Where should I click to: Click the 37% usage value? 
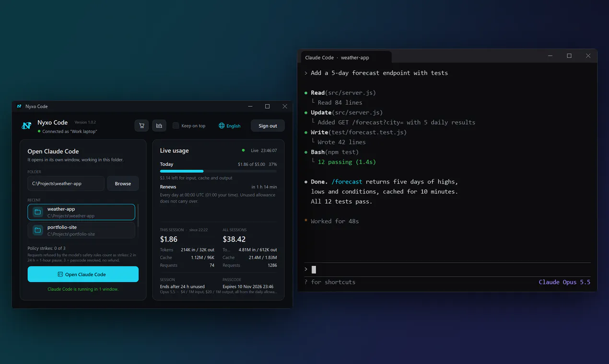tap(272, 164)
